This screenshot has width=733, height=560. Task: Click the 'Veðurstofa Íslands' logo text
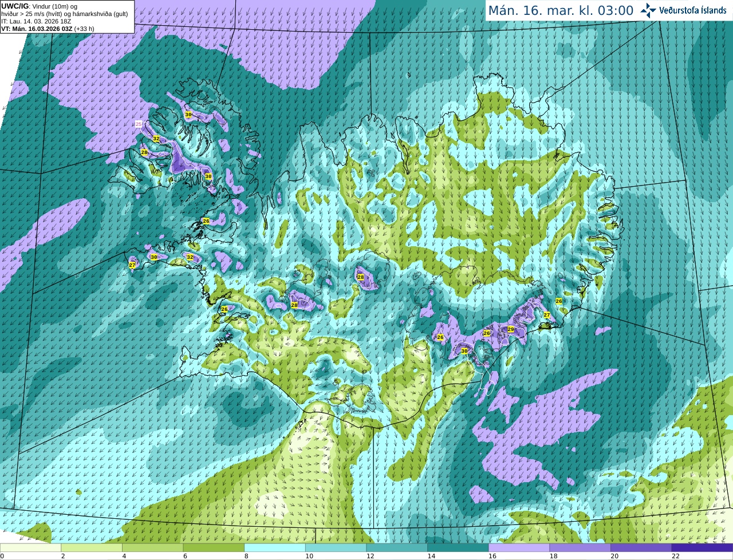(692, 10)
